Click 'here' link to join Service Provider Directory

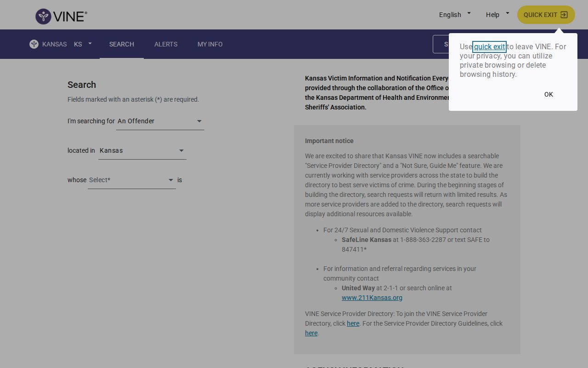click(353, 323)
